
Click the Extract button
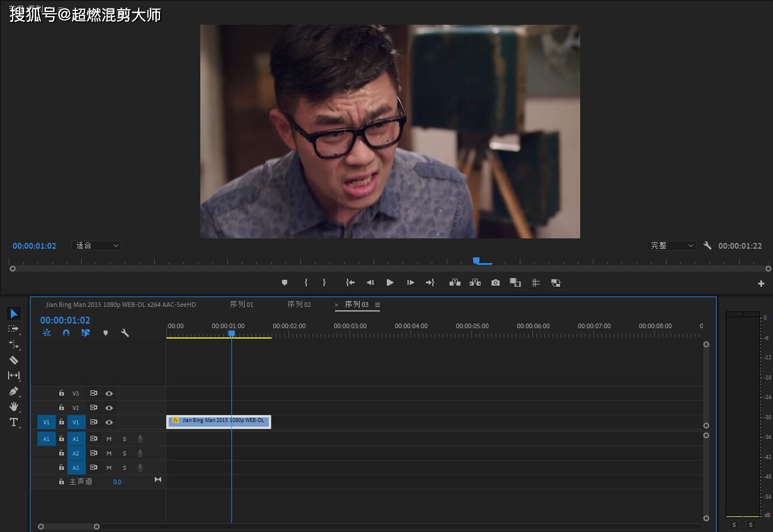(475, 283)
